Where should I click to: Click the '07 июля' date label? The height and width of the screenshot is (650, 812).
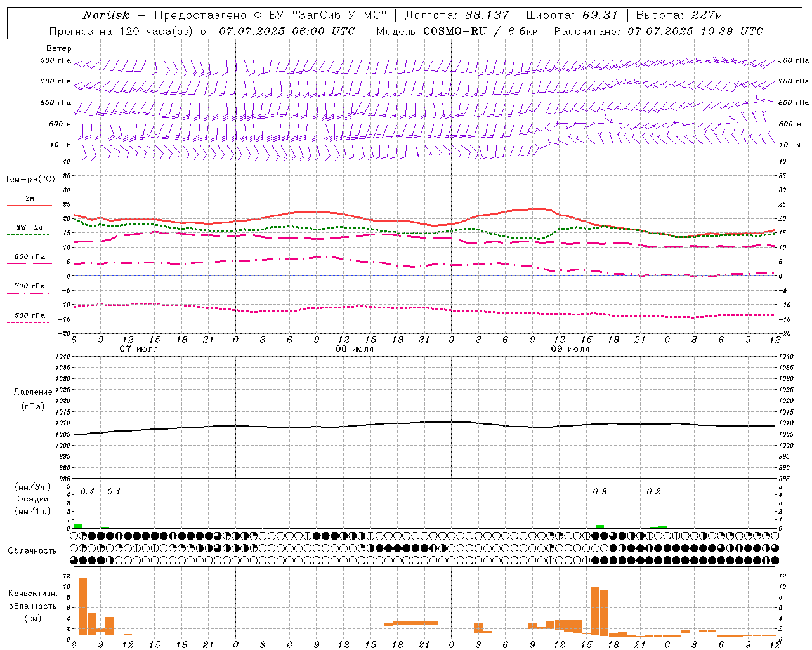pos(139,349)
